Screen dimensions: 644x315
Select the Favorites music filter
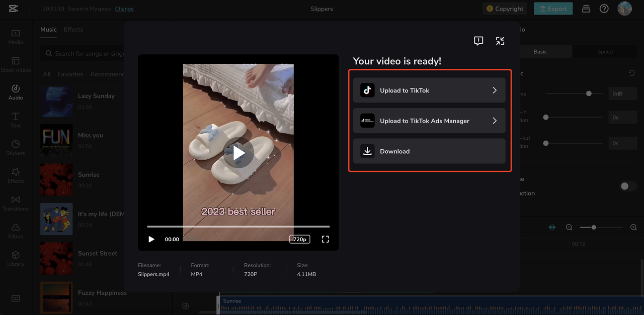pos(70,74)
